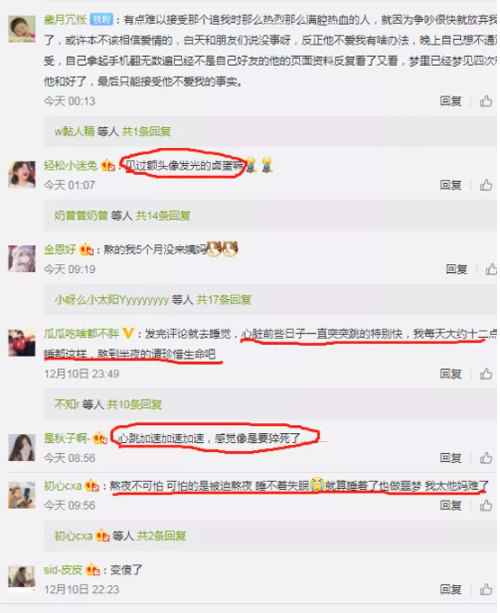Image resolution: width=500 pixels, height=613 pixels.
Task: Expand 共14条回复 replies
Action: [x=163, y=215]
